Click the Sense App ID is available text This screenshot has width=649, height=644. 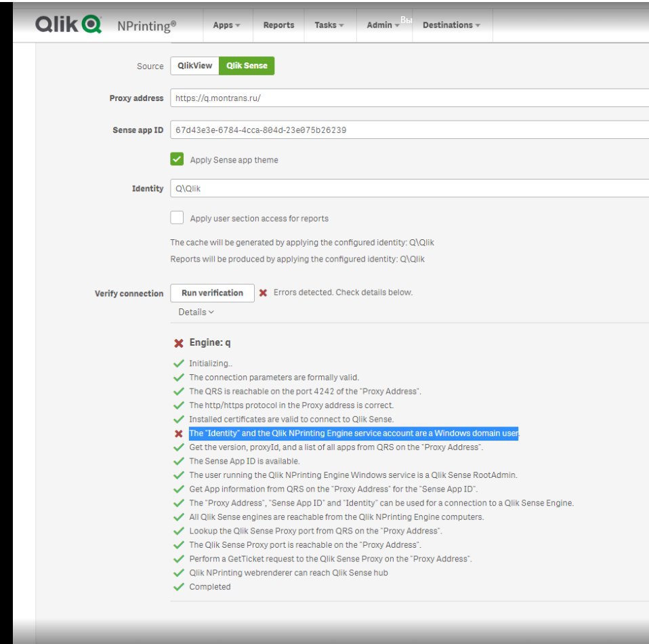pyautogui.click(x=244, y=461)
